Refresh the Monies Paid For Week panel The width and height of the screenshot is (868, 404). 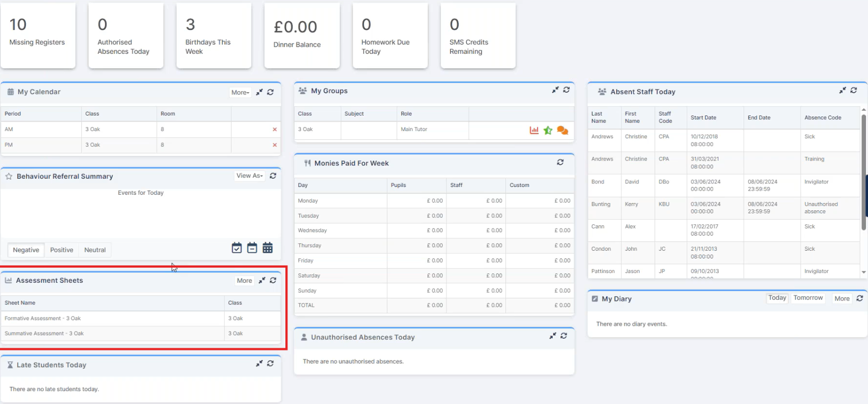(x=560, y=163)
